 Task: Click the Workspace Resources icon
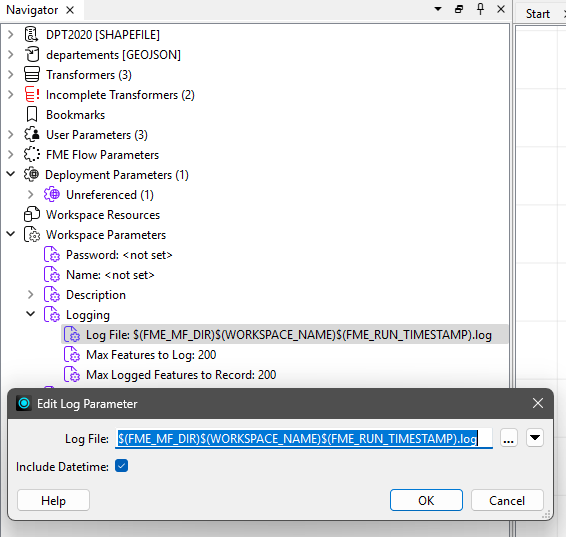pyautogui.click(x=32, y=214)
